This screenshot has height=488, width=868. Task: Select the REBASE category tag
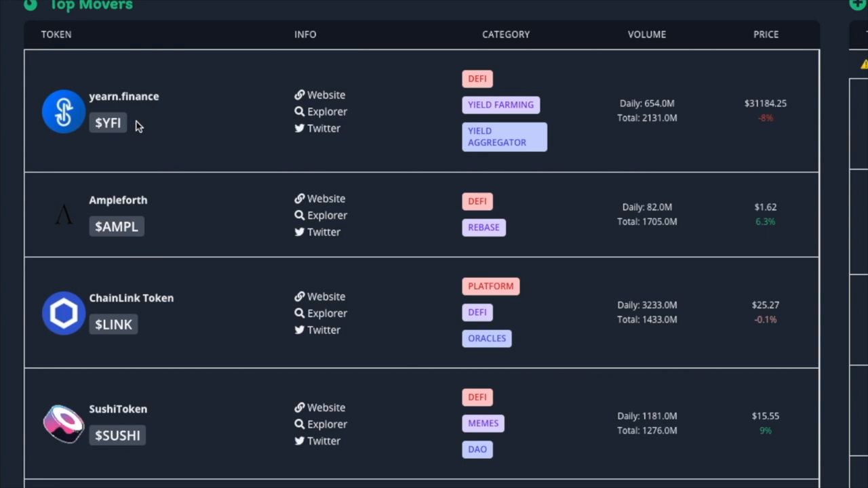click(484, 227)
